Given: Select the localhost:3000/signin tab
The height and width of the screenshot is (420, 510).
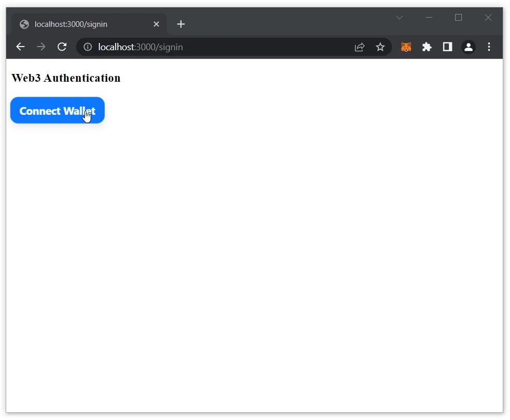Looking at the screenshot, I should [x=83, y=24].
